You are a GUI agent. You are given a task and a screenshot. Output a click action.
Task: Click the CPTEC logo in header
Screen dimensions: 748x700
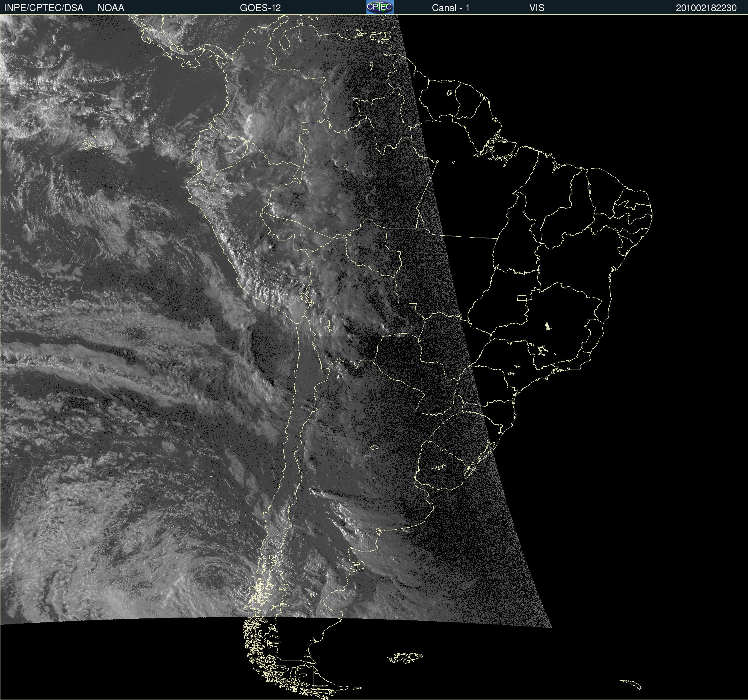(380, 7)
